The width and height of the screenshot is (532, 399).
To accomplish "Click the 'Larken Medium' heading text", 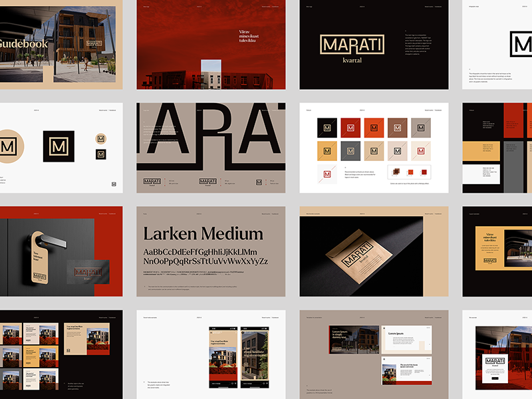I will (x=203, y=233).
